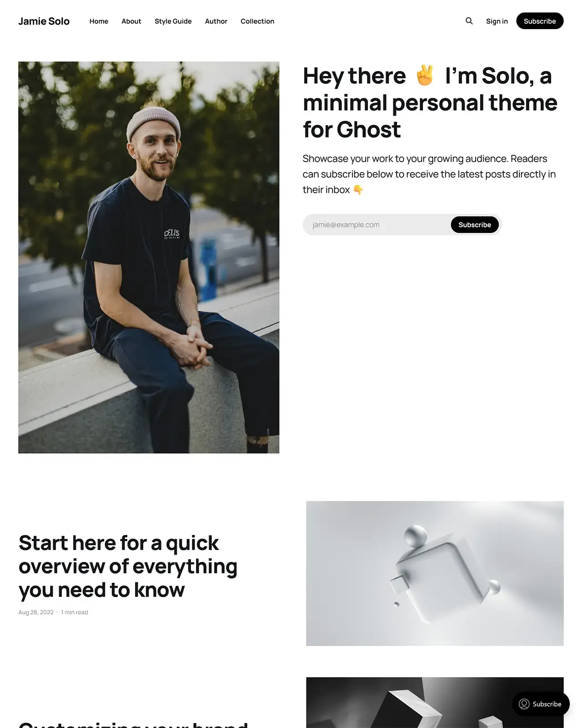Open the Home menu item
Viewport: 582px width, 728px height.
99,21
